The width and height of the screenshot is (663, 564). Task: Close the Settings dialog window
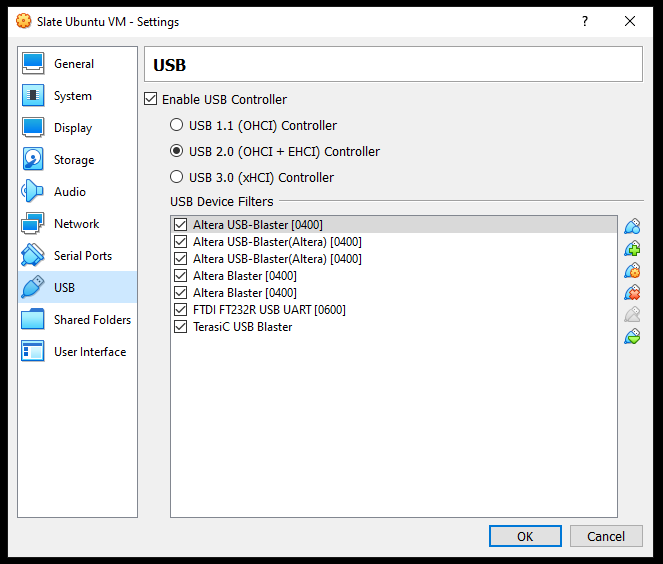[630, 21]
